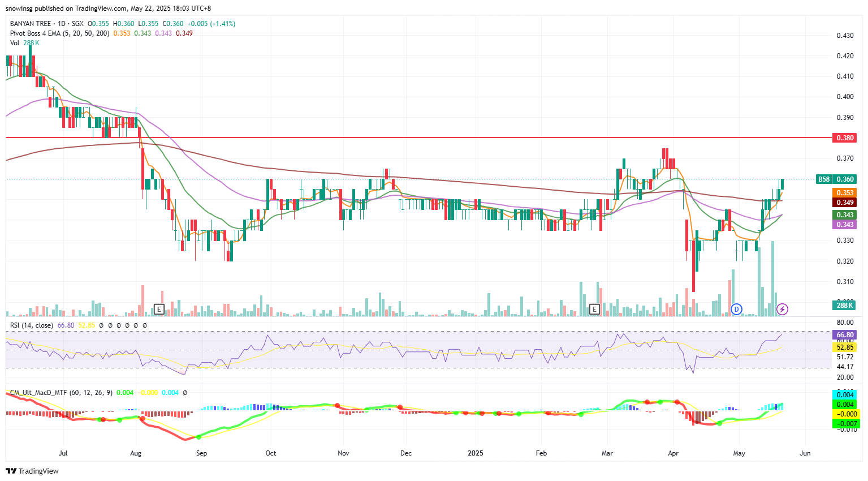Click the purple 66.80 RSI axis label
The width and height of the screenshot is (868, 481).
coord(845,335)
